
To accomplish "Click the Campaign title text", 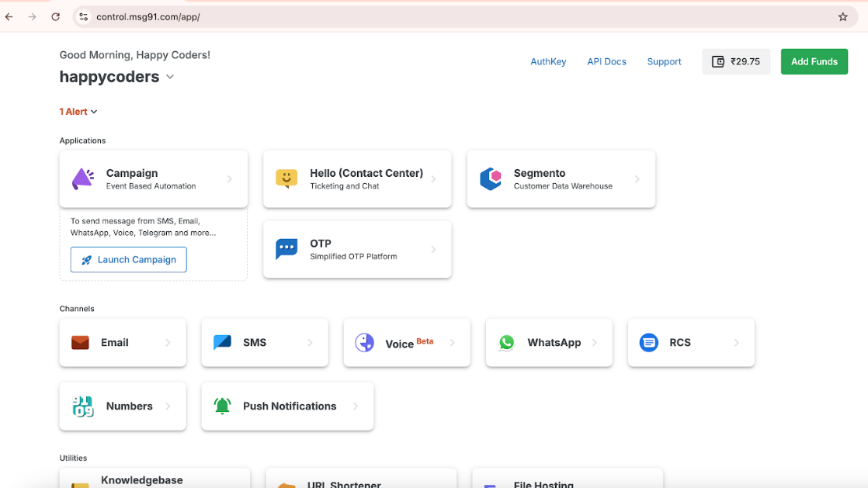I will pyautogui.click(x=132, y=173).
